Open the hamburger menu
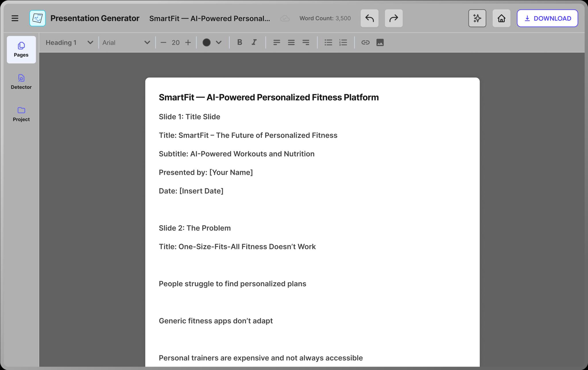 [x=15, y=18]
